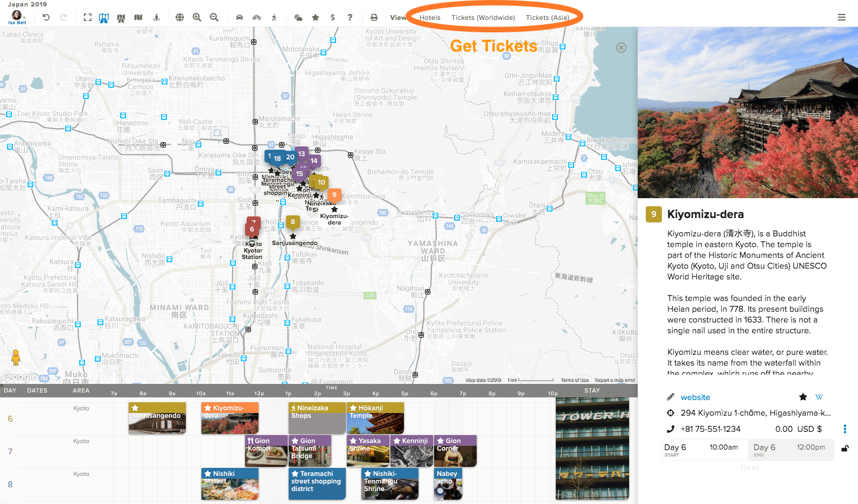Open the website link for Kiyomizu-dera
The width and height of the screenshot is (858, 504).
[695, 397]
